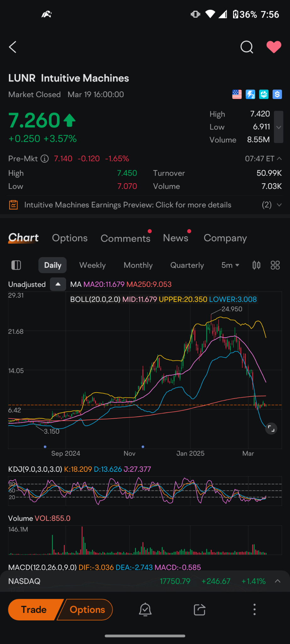290x644 pixels.
Task: Tap the bottom home gesture bar
Action: pos(145,636)
